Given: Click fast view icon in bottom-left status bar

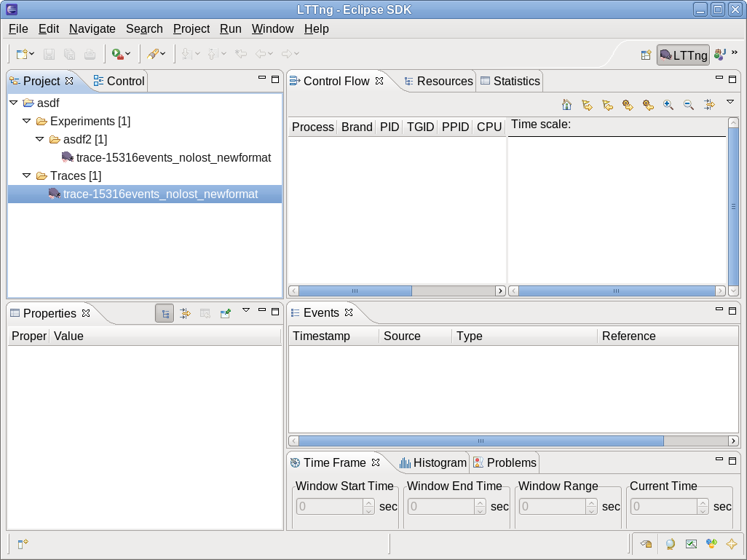Looking at the screenshot, I should click(23, 544).
